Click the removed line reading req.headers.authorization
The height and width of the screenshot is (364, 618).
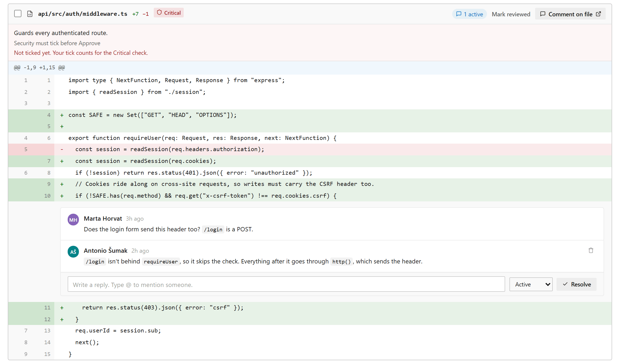pyautogui.click(x=310, y=150)
